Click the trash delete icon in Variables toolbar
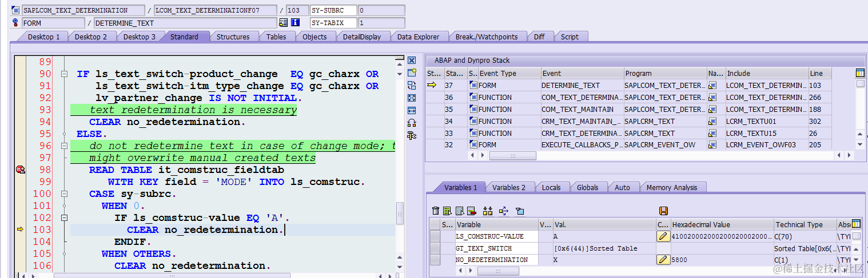The height and width of the screenshot is (278, 868). (x=436, y=211)
